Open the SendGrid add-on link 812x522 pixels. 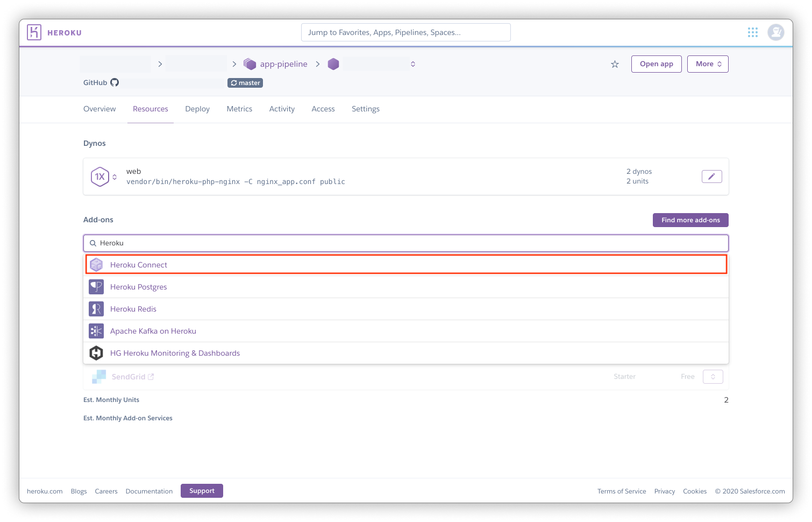point(129,377)
